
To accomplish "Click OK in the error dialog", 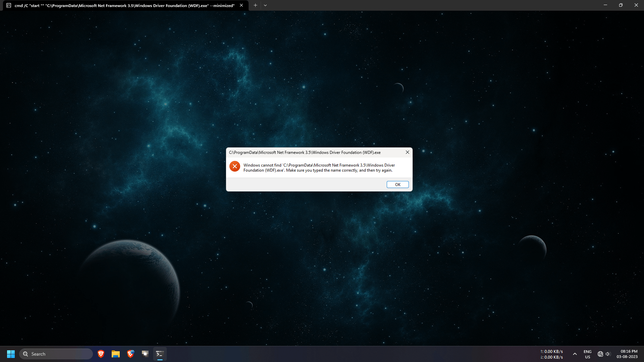I will pyautogui.click(x=397, y=185).
